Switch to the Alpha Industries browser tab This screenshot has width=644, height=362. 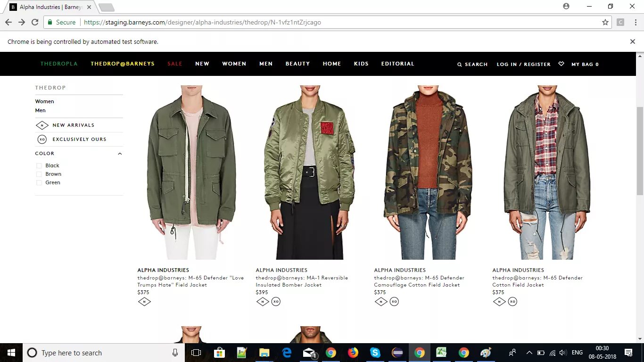[x=51, y=7]
